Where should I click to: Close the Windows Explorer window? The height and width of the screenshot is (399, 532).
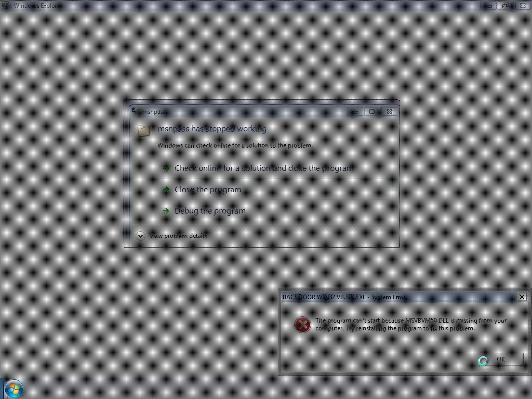[x=523, y=5]
